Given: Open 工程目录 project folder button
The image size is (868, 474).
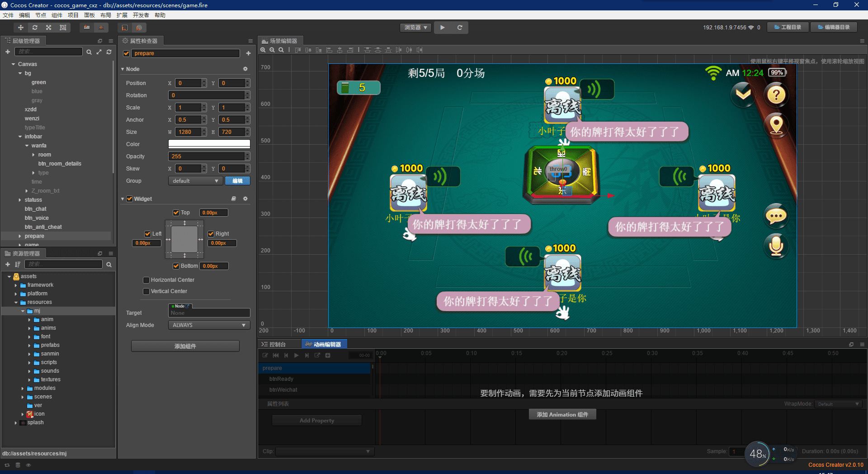Looking at the screenshot, I should coord(788,28).
